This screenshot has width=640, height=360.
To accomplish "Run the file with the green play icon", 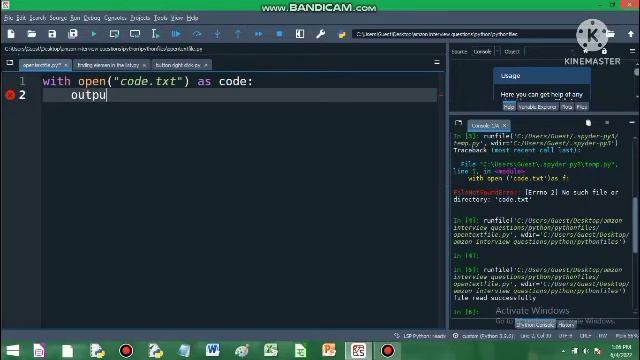I will pyautogui.click(x=93, y=34).
